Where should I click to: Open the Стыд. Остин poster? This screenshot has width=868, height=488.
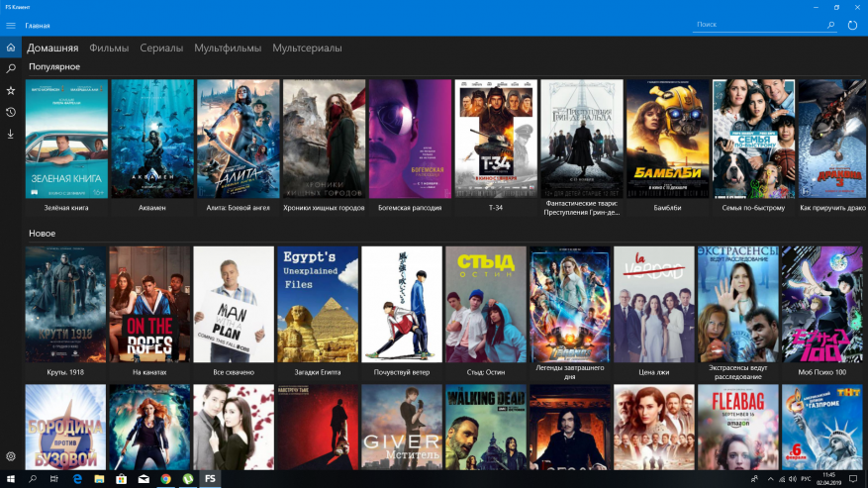(486, 304)
